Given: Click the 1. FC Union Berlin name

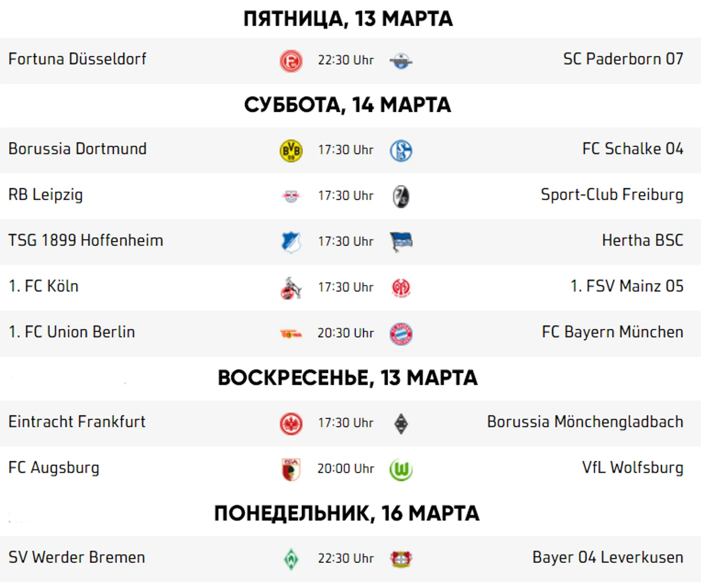Looking at the screenshot, I should 72,332.
